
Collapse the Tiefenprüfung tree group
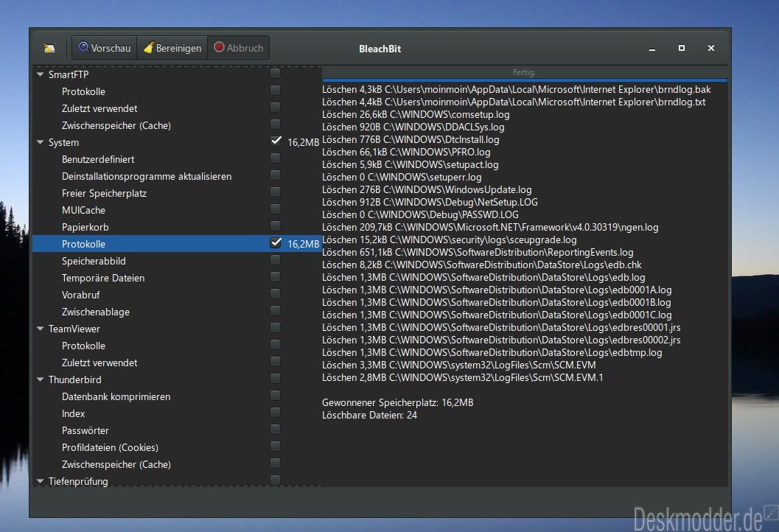(41, 481)
